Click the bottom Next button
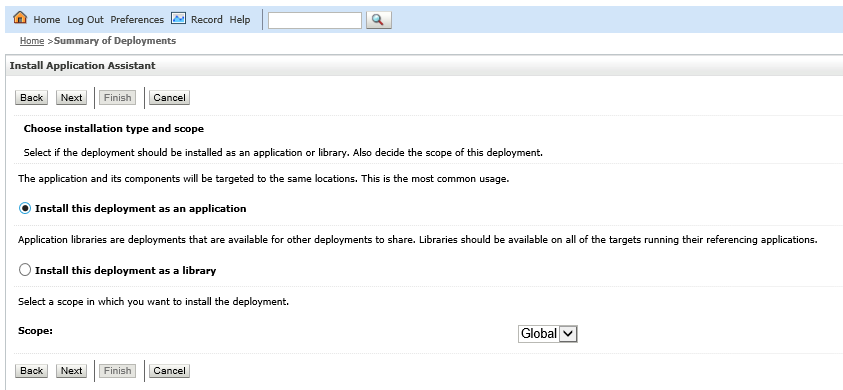Screen dimensions: 843x390 [x=72, y=371]
